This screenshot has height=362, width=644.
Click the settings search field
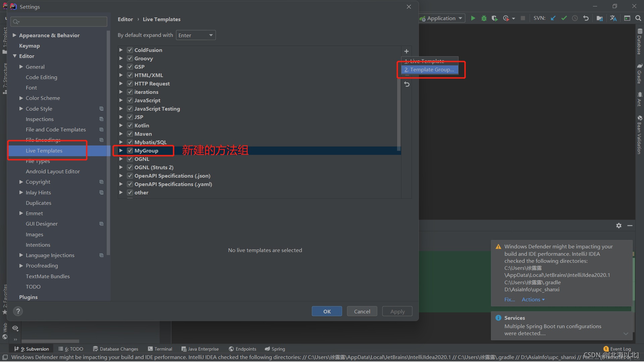coord(59,21)
